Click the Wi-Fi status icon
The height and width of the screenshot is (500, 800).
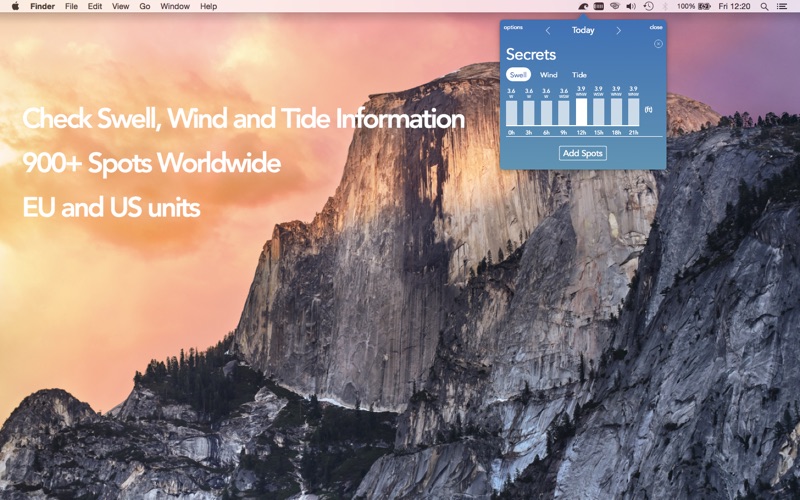pos(615,6)
